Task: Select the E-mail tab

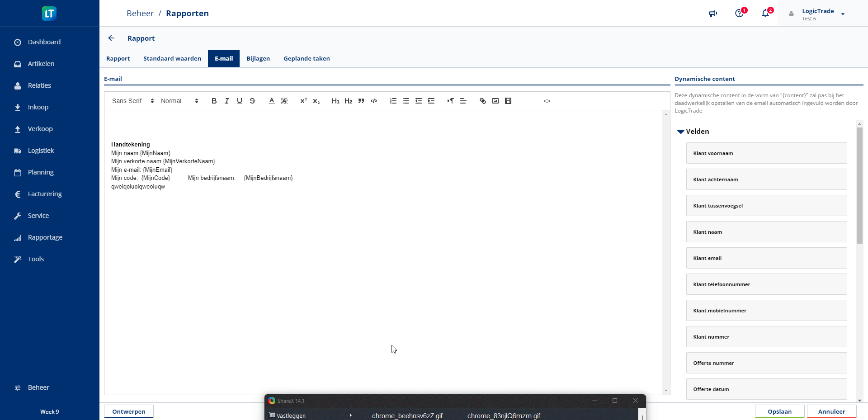Action: [x=224, y=58]
